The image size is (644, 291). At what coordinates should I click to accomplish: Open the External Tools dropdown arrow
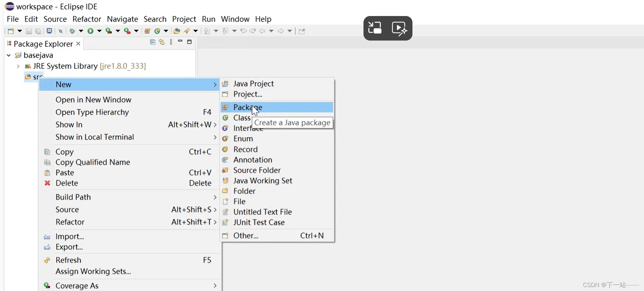(x=136, y=31)
